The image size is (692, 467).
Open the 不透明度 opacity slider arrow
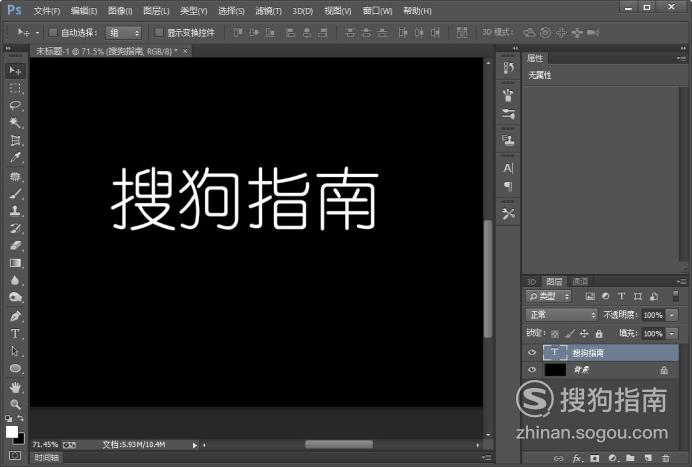pos(672,315)
